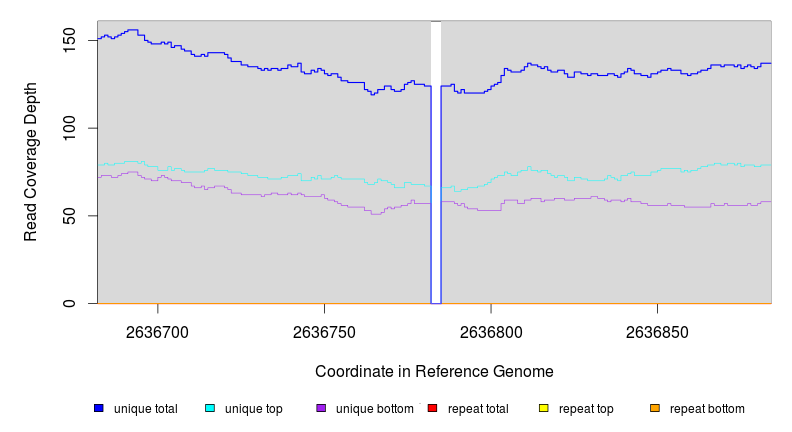Click the x-axis tick label 2636750
The width and height of the screenshot is (792, 432).
click(x=324, y=332)
